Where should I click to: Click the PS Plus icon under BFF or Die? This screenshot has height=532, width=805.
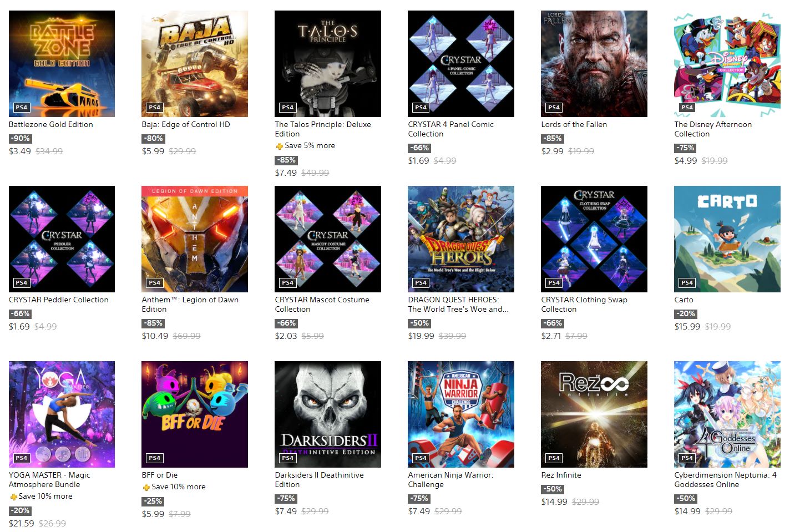146,488
